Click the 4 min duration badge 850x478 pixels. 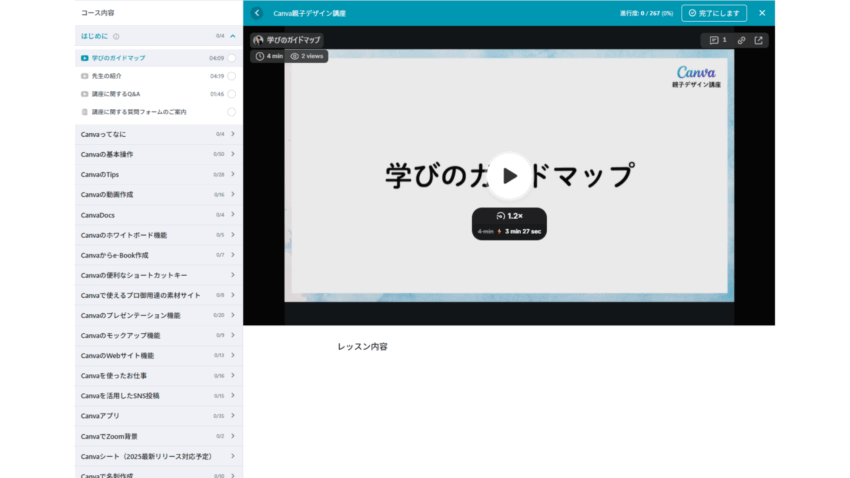click(x=269, y=56)
